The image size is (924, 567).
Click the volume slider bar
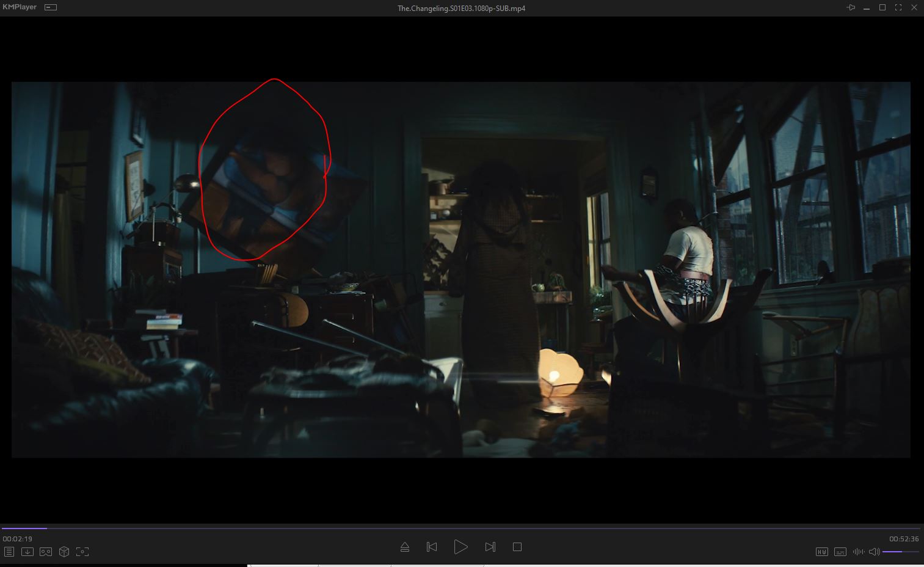pyautogui.click(x=901, y=552)
